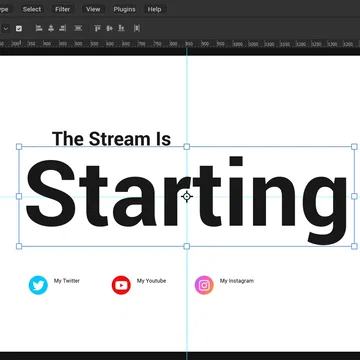Align layers to left edges
This screenshot has width=360, height=360.
(39, 28)
